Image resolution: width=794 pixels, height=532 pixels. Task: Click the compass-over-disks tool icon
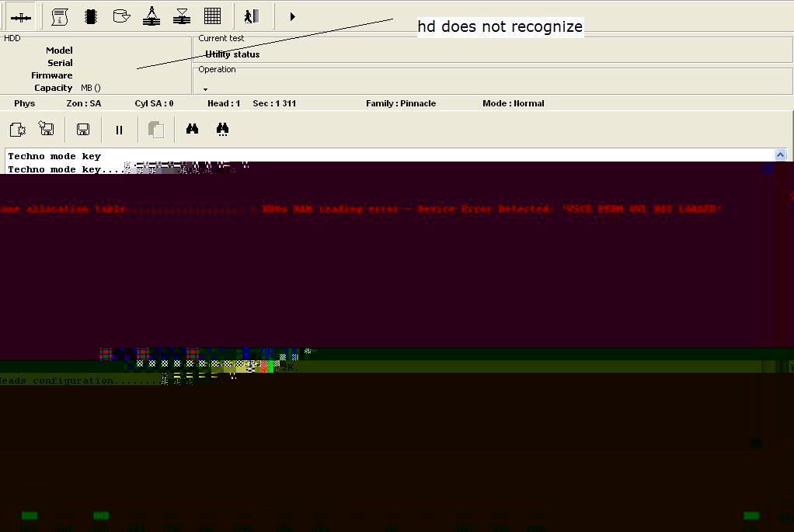point(151,16)
